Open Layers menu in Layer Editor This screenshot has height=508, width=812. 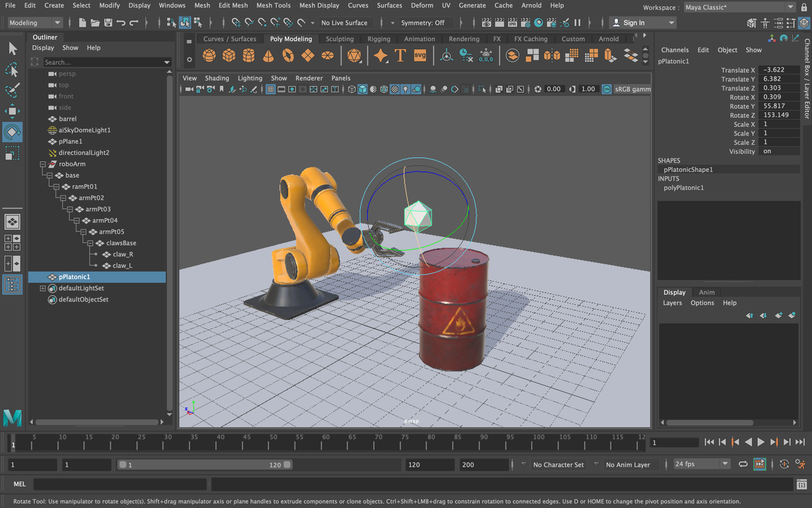[x=673, y=303]
